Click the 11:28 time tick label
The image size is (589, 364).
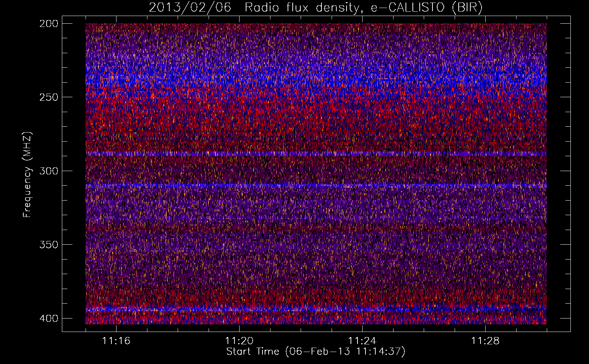coord(485,341)
